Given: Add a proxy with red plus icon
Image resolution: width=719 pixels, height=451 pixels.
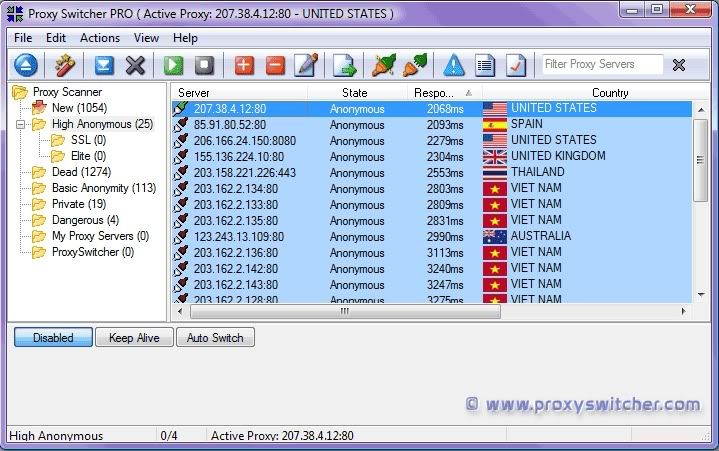Looking at the screenshot, I should pos(244,65).
